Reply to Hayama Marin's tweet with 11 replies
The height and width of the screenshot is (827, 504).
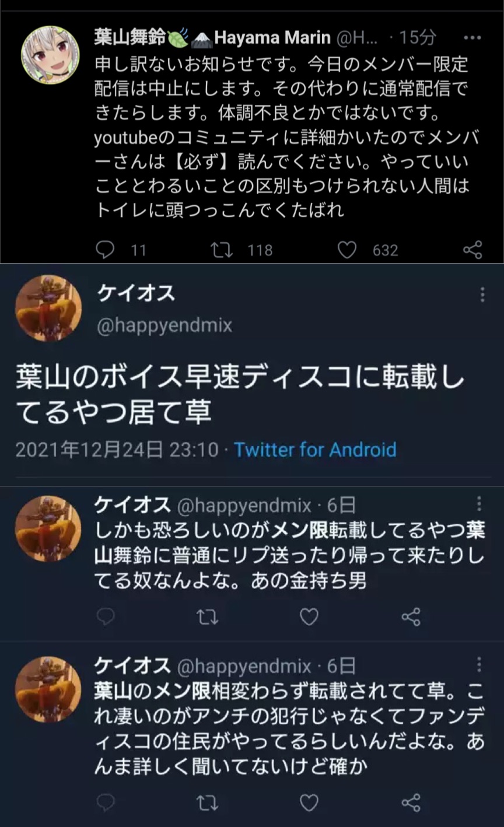point(106,250)
